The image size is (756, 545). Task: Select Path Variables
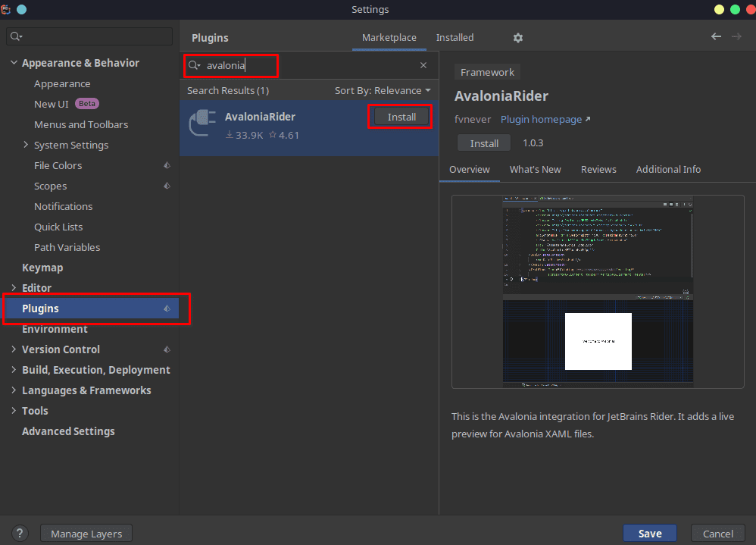point(67,247)
